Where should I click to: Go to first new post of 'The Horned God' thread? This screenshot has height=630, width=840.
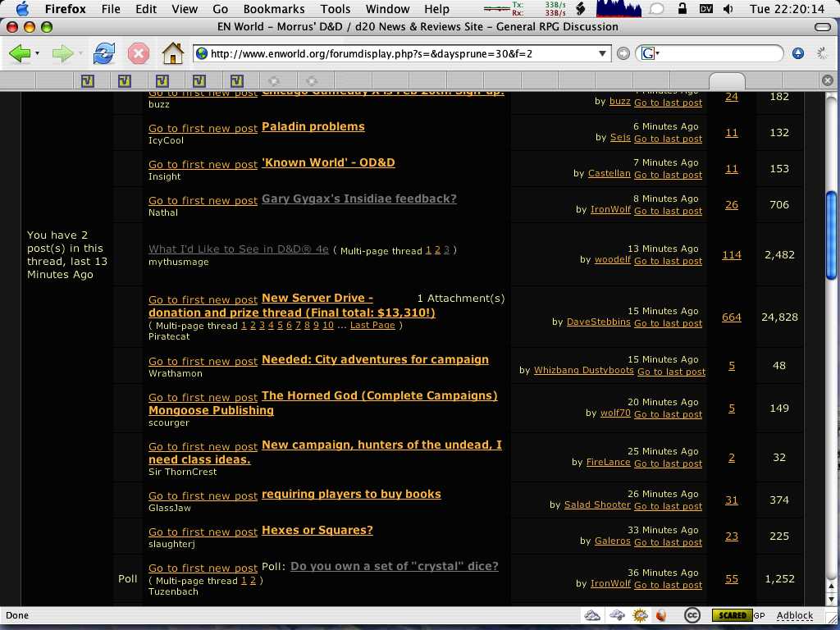pos(203,398)
